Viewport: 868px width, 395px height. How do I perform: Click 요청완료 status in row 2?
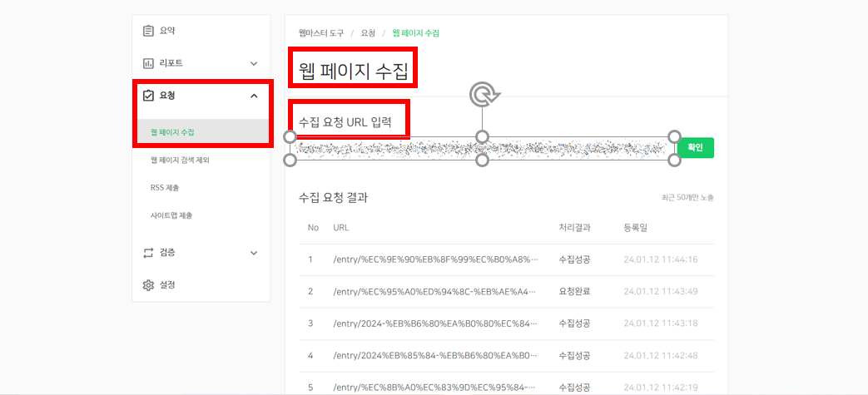(x=574, y=291)
